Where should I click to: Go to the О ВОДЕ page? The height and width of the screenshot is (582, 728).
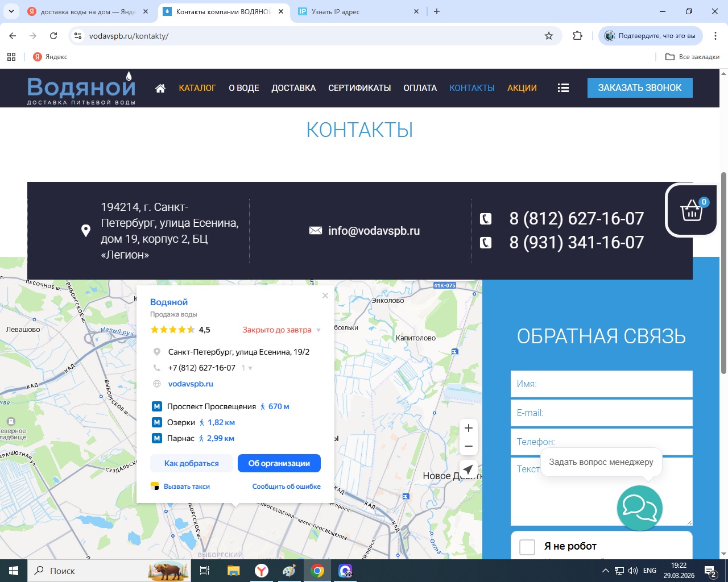pyautogui.click(x=244, y=88)
